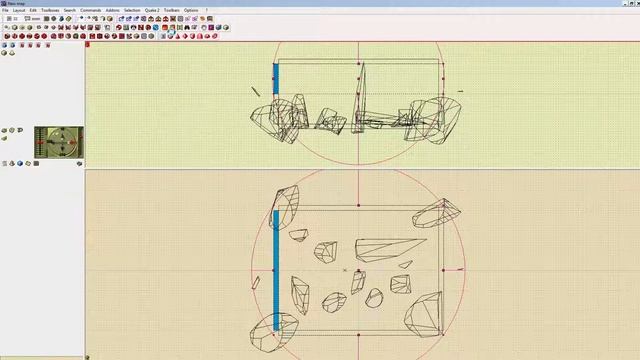This screenshot has width=640, height=360.
Task: Click the bright blue square icon in second toolbar row
Action: (x=156, y=27)
